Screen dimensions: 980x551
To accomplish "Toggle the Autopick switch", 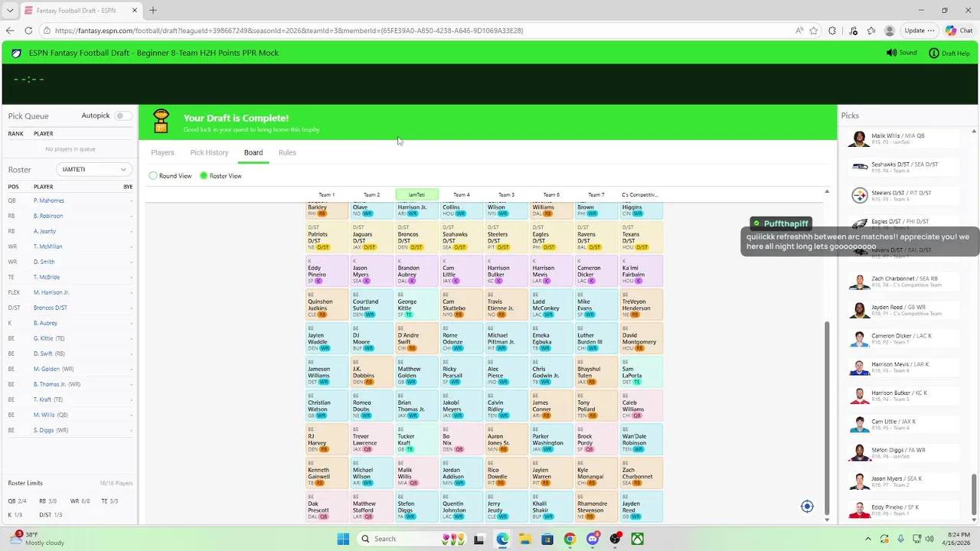I will 122,116.
